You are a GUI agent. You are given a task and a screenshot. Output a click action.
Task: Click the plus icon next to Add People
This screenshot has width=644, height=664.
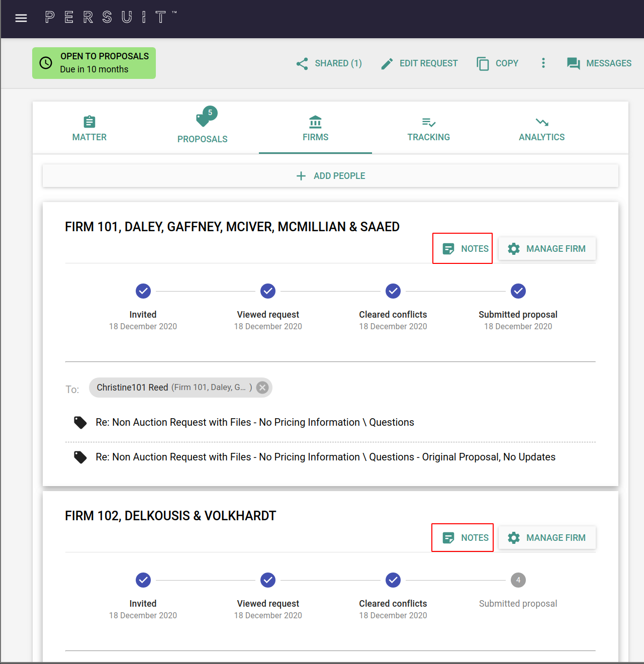pyautogui.click(x=301, y=176)
